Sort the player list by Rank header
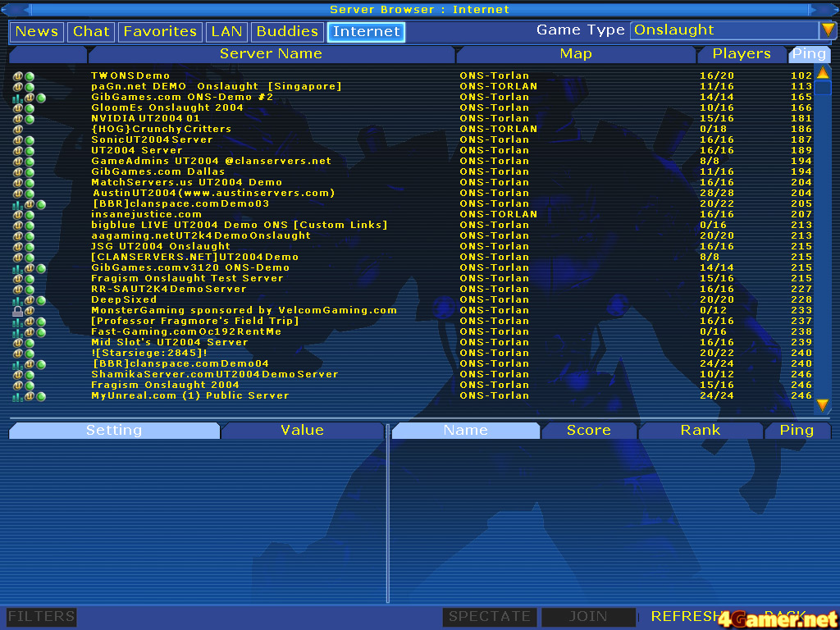The width and height of the screenshot is (840, 630). [x=701, y=430]
